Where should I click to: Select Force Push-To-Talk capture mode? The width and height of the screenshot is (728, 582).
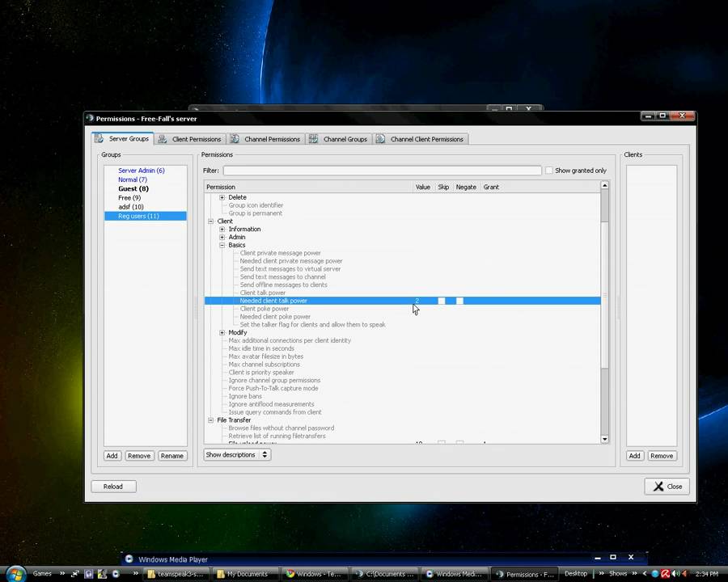tap(273, 389)
